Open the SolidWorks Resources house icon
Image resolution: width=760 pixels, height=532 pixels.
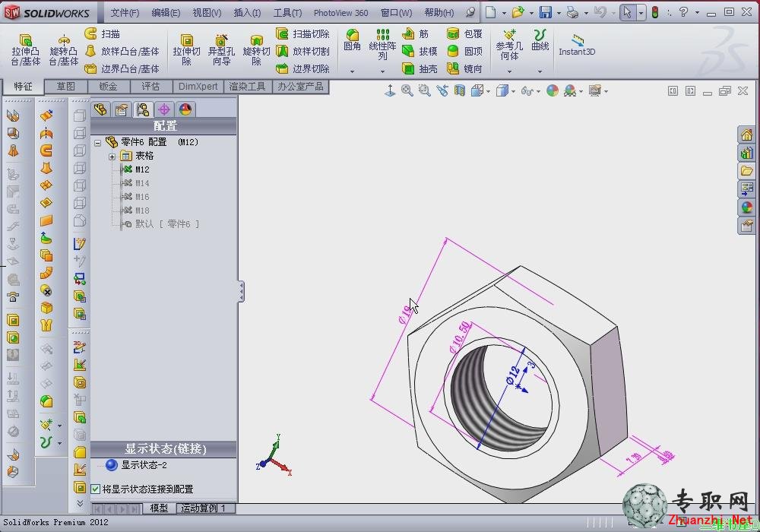click(746, 135)
